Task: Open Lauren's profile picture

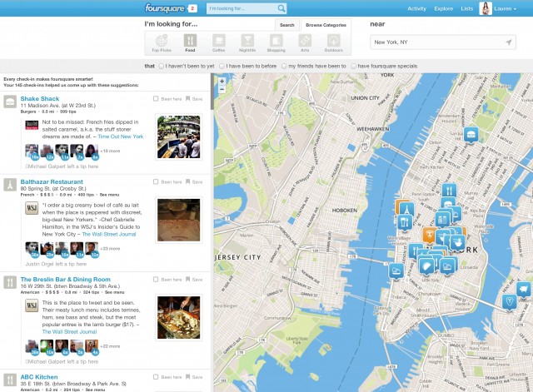Action: click(x=486, y=8)
